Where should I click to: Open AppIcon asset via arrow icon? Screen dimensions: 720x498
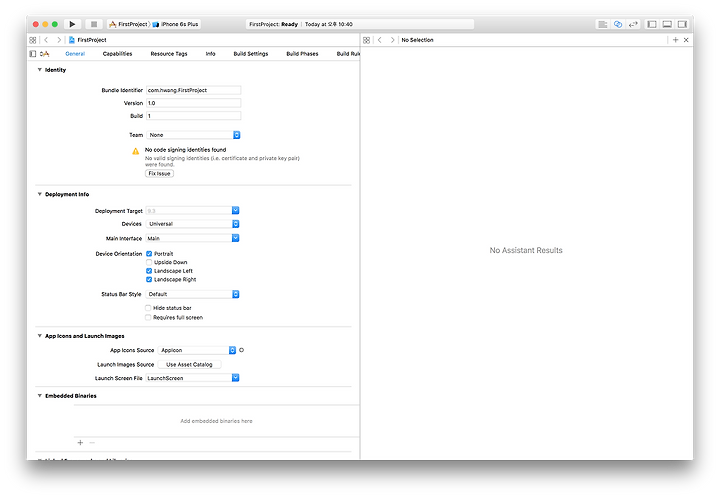pos(242,350)
